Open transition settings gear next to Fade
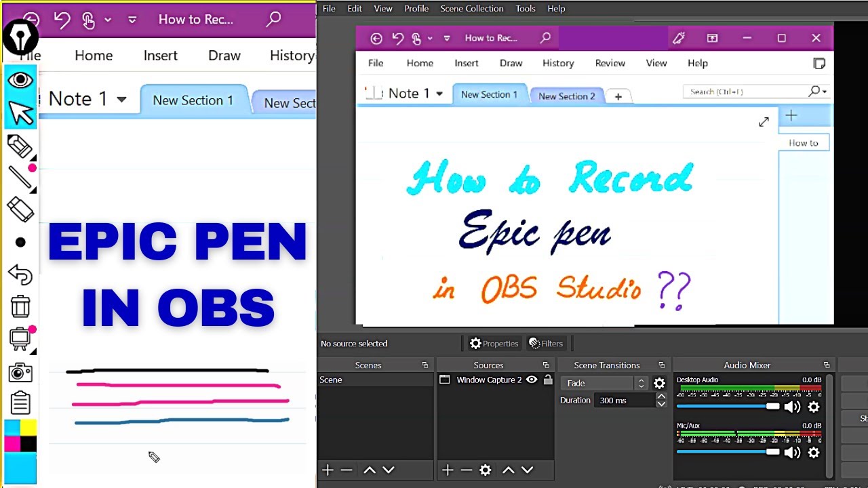Screen dimensions: 868x488 coord(659,384)
